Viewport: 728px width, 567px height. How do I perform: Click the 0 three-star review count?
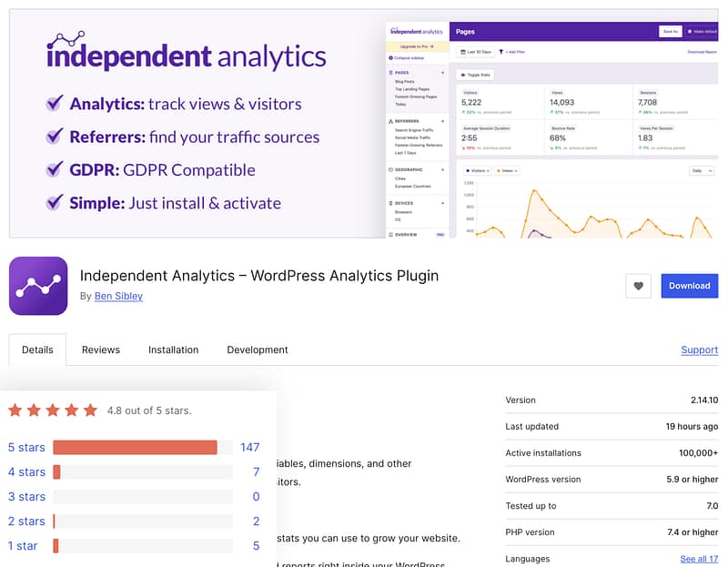pyautogui.click(x=257, y=496)
